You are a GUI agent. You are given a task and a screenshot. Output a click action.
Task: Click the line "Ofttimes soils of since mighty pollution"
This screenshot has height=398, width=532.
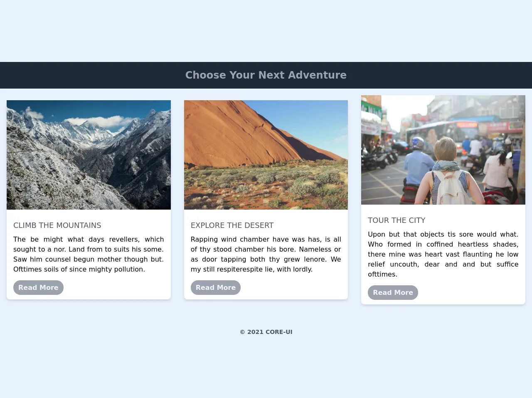pyautogui.click(x=79, y=269)
